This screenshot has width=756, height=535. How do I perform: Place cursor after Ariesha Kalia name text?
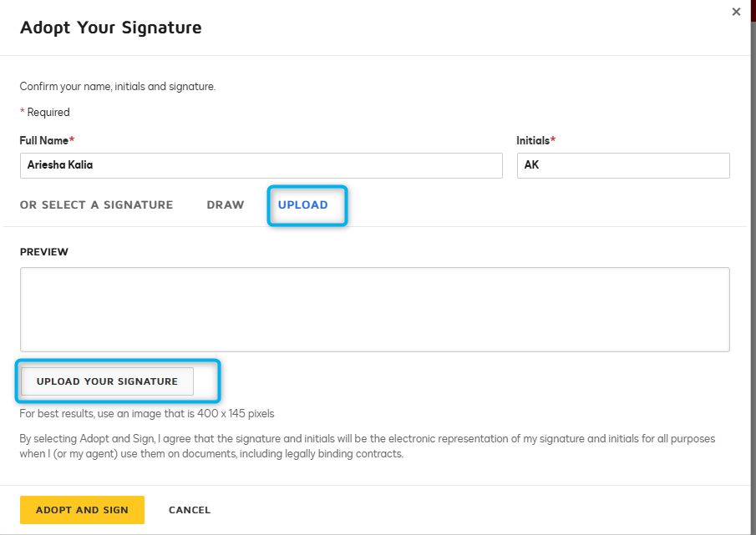pos(93,165)
